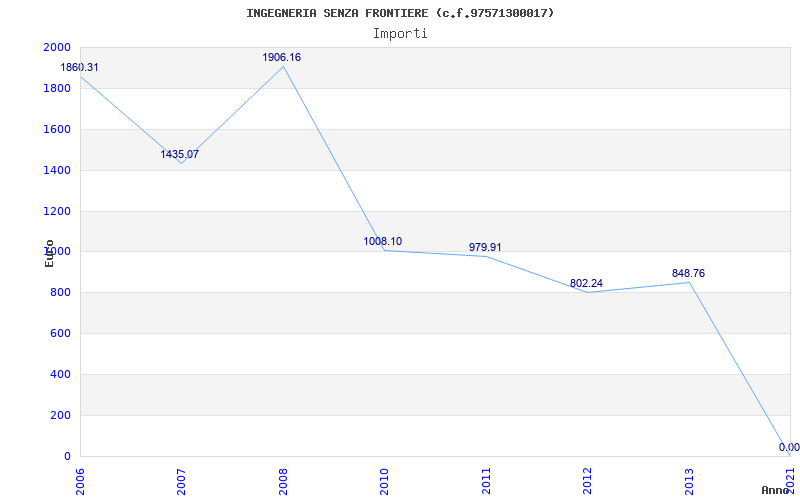Click y-axis tick label 200
The width and height of the screenshot is (800, 500).
point(61,415)
